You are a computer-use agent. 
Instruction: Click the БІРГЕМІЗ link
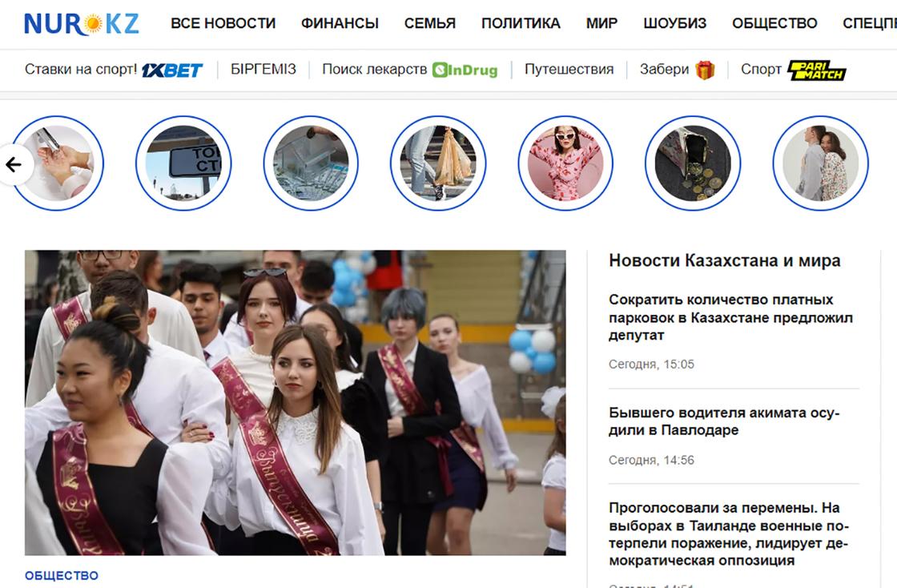pyautogui.click(x=262, y=69)
